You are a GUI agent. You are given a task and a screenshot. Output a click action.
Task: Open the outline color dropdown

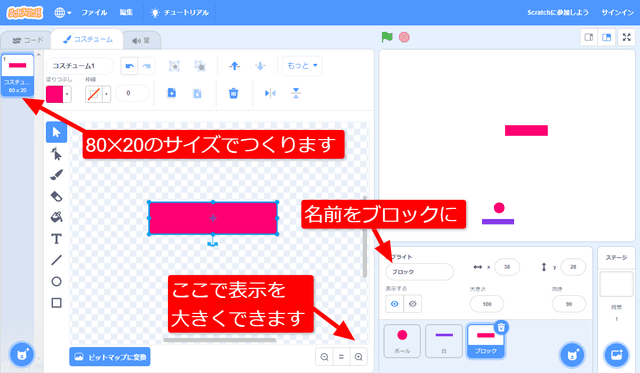(x=106, y=94)
